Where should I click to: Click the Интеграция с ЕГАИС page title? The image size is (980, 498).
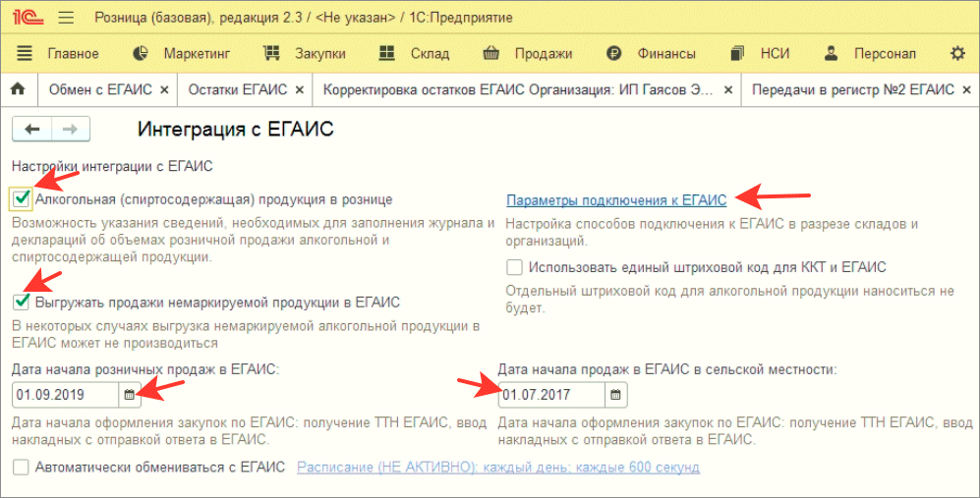click(x=236, y=130)
